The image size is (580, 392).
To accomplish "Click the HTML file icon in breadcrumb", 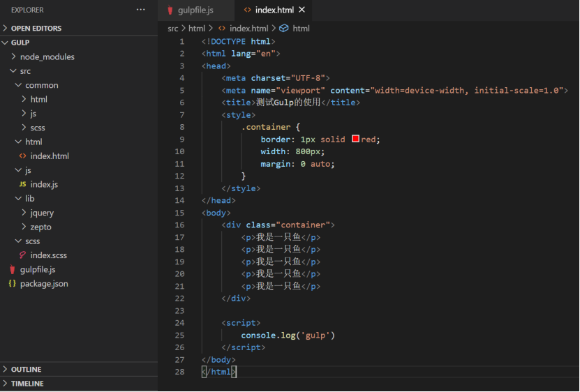I will [x=221, y=29].
